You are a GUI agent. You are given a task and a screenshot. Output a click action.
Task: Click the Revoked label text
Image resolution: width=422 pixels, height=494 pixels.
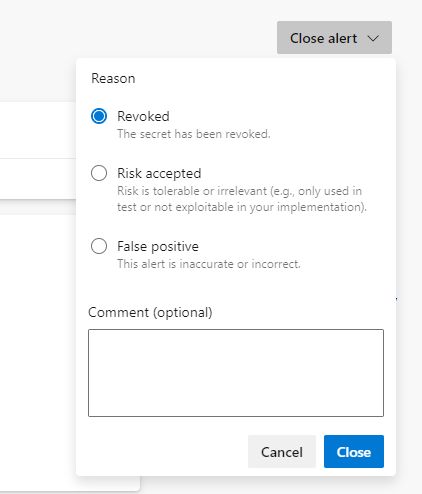pos(143,116)
